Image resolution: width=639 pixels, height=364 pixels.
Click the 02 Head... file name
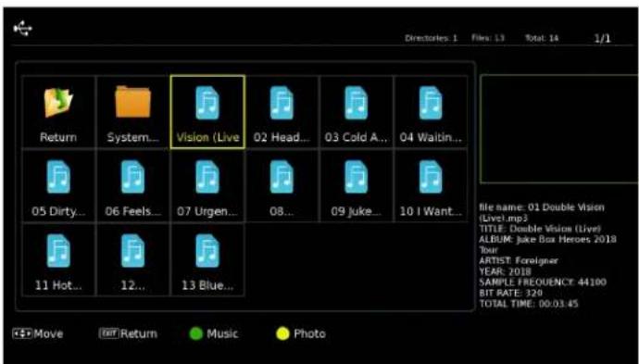[282, 137]
